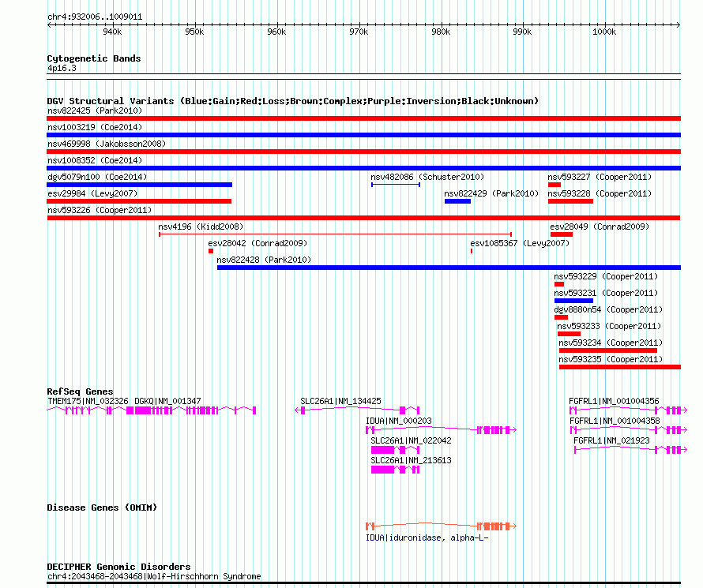Click the DECIPHER Genomic Disorders track title
The height and width of the screenshot is (588, 703).
118,567
